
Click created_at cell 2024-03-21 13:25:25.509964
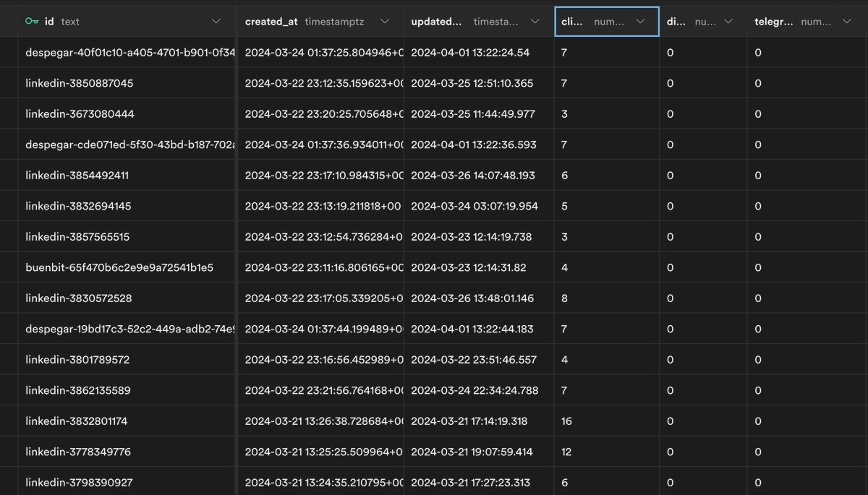pos(321,452)
